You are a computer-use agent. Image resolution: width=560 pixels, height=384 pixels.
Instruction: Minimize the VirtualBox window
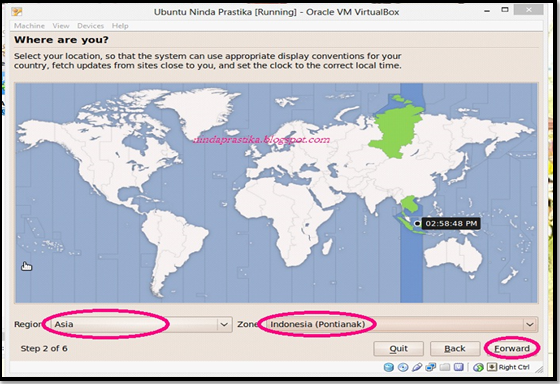(x=487, y=11)
